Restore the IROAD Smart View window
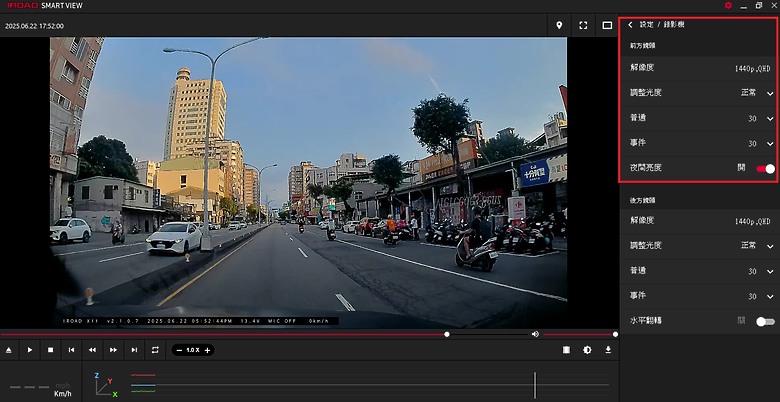The image size is (780, 402). pyautogui.click(x=759, y=5)
